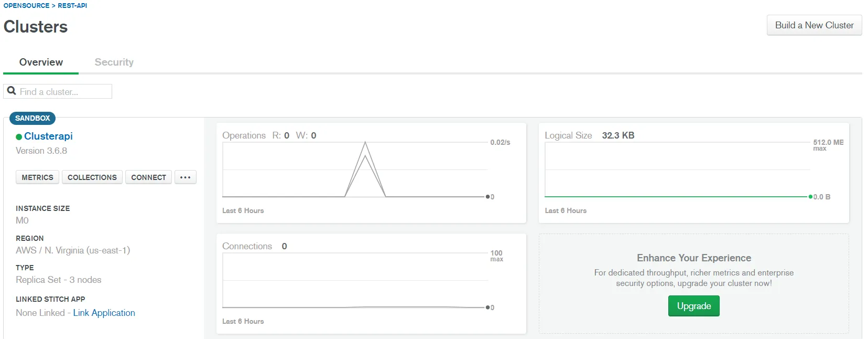
Task: Open the Clusterapi cluster name link
Action: (x=48, y=136)
